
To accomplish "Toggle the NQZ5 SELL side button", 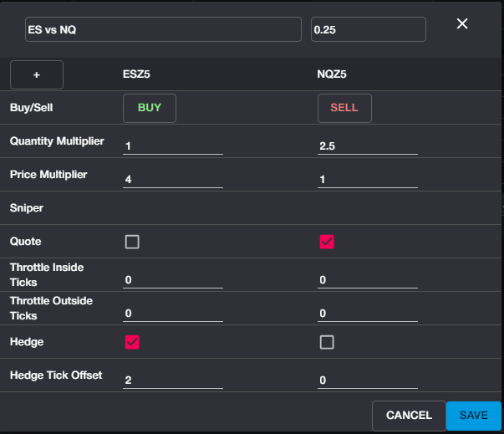I will point(344,108).
